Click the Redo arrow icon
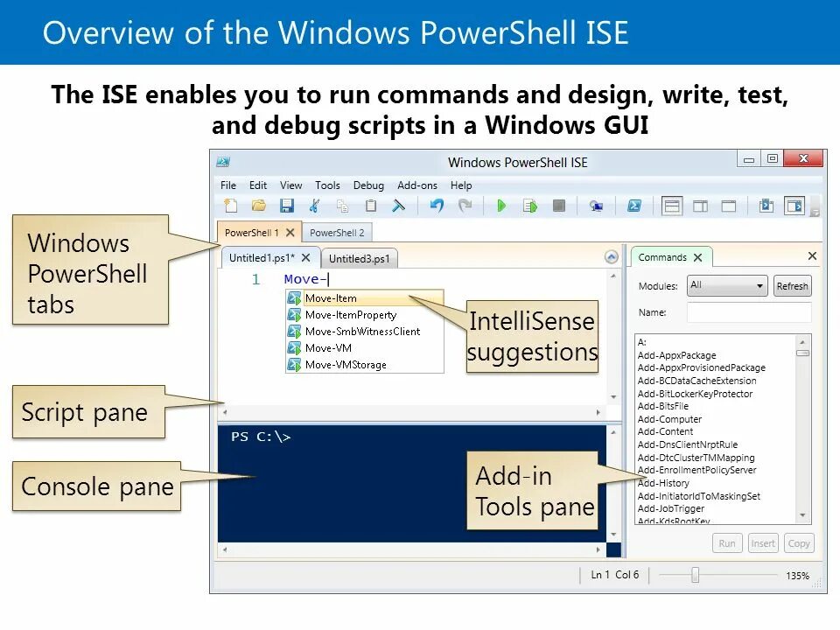 pyautogui.click(x=465, y=206)
